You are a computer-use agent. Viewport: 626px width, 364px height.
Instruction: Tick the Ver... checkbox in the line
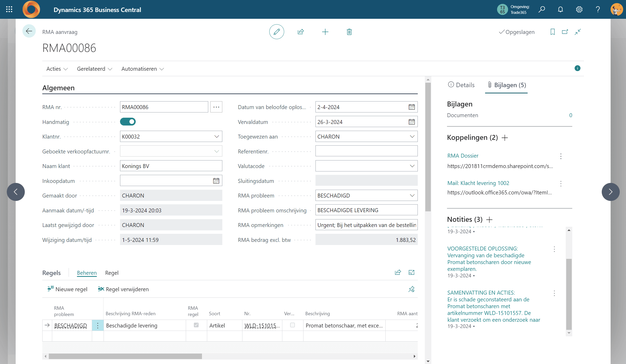[x=293, y=325]
